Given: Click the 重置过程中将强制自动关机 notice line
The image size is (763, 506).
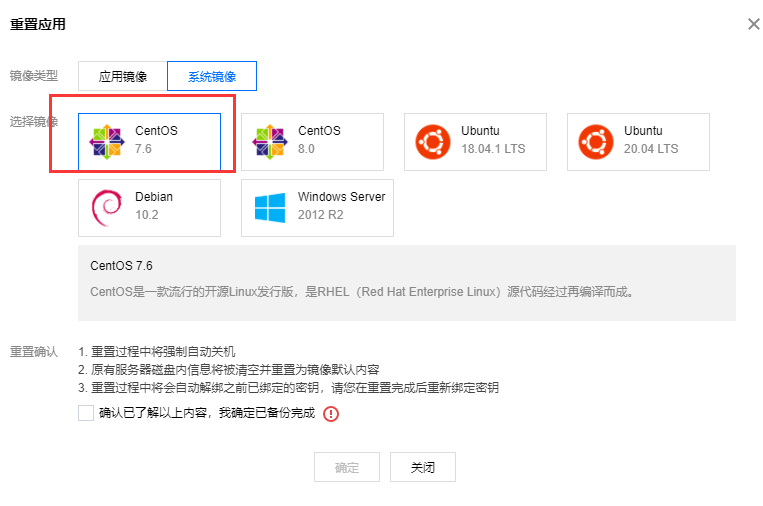Looking at the screenshot, I should (157, 351).
